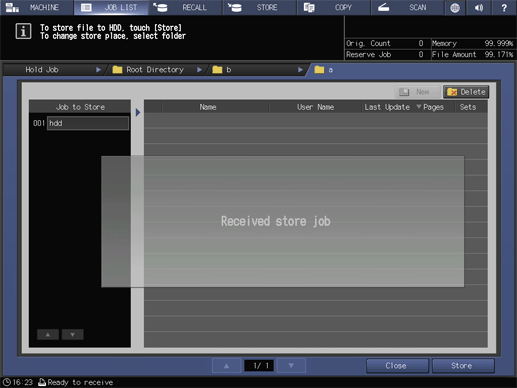
Task: Click the File Amount 99.171% readout
Action: tap(472, 54)
